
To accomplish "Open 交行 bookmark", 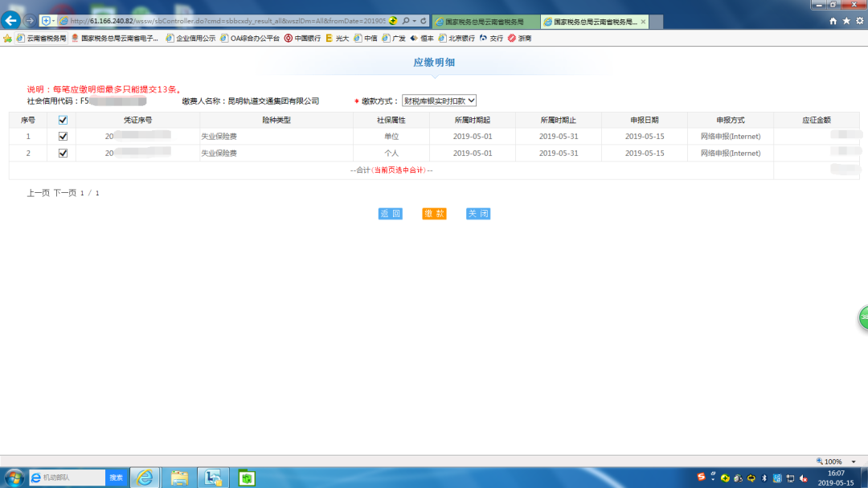I will (x=491, y=39).
